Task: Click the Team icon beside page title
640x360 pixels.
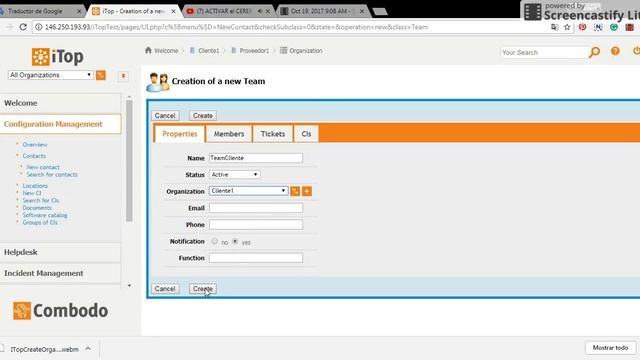Action: (x=158, y=82)
